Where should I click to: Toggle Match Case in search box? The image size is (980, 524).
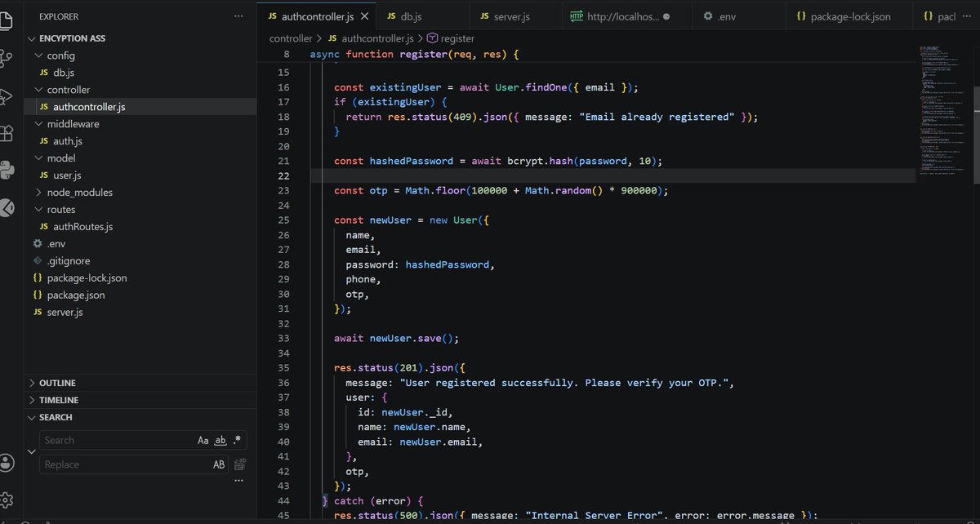point(203,440)
